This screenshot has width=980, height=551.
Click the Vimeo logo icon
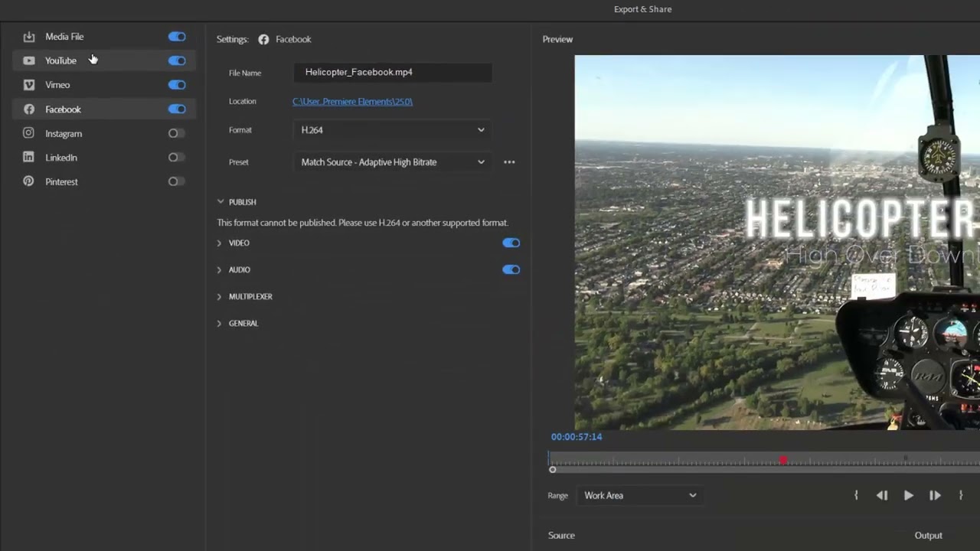[x=28, y=85]
